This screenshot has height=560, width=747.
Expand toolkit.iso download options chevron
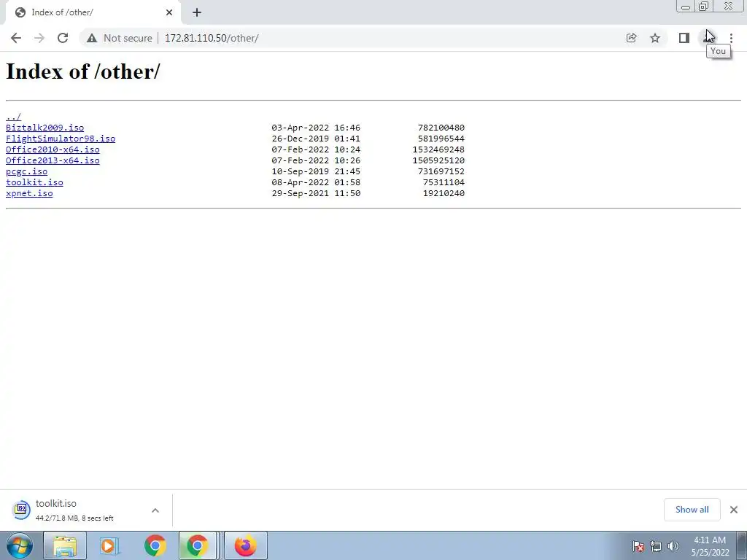[x=155, y=510]
